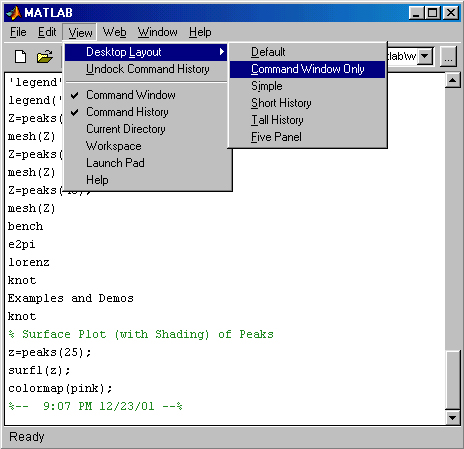
Task: Click the scroll down arrow
Action: [x=453, y=417]
